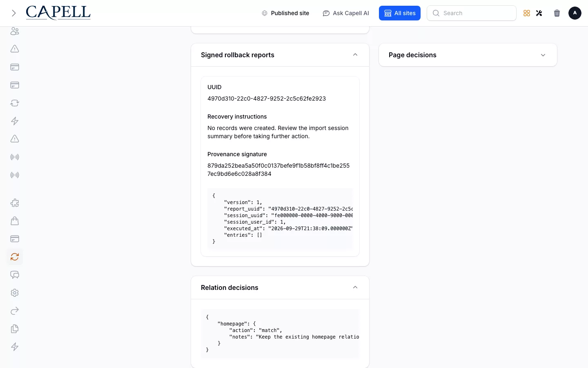Open the users icon in the sidebar
This screenshot has height=368, width=588.
[x=15, y=31]
